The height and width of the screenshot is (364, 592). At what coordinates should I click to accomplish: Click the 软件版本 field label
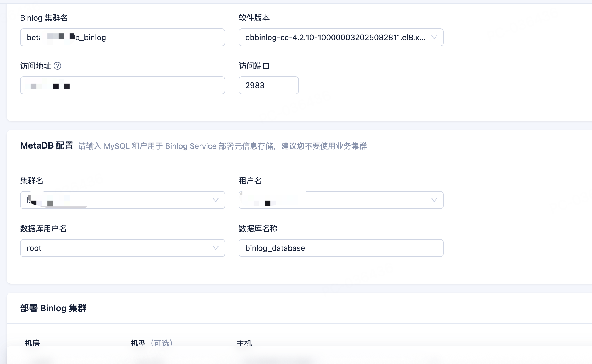point(254,18)
